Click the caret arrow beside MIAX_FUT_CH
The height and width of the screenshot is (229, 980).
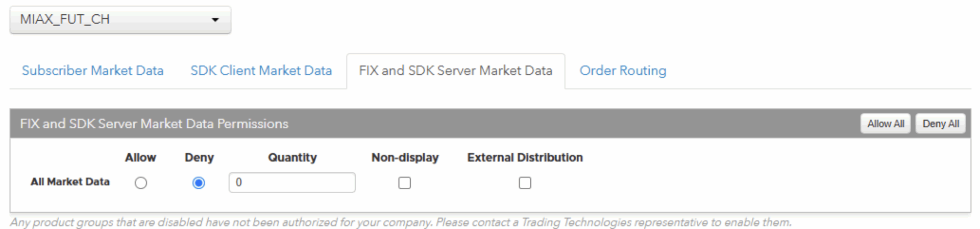pyautogui.click(x=215, y=20)
